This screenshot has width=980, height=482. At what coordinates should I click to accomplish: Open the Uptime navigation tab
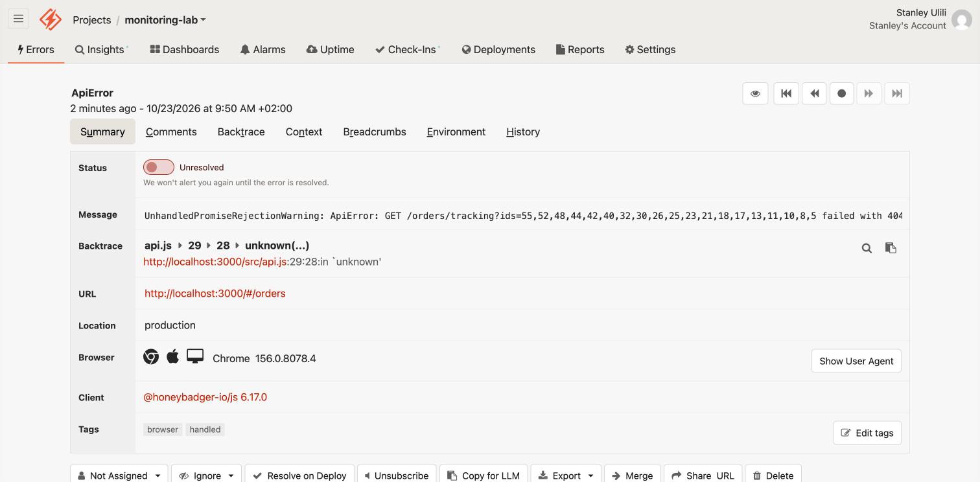pyautogui.click(x=331, y=49)
